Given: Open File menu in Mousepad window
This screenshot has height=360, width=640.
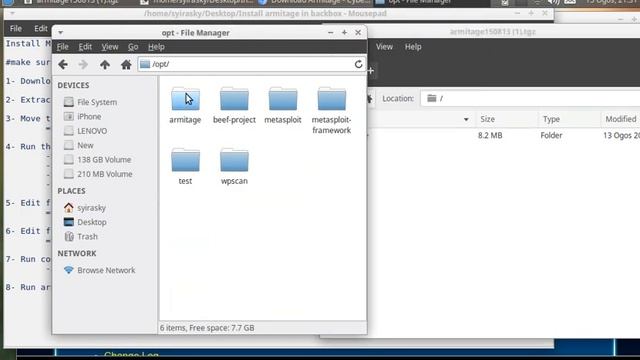Looking at the screenshot, I should click(x=16, y=29).
